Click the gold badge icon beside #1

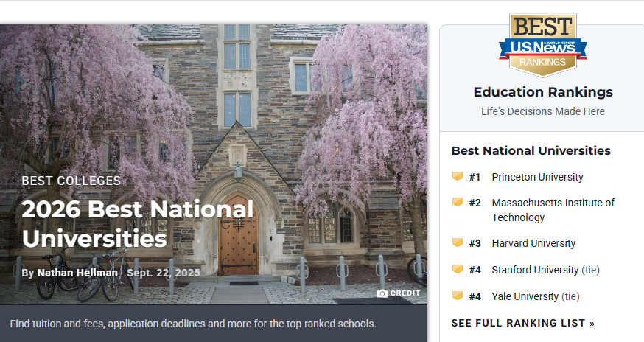click(x=457, y=177)
